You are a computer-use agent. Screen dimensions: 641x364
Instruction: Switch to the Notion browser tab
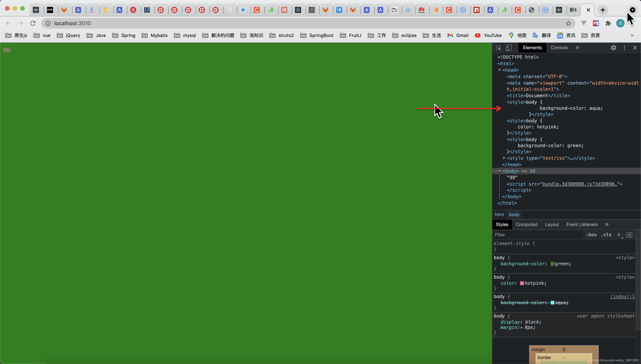147,10
